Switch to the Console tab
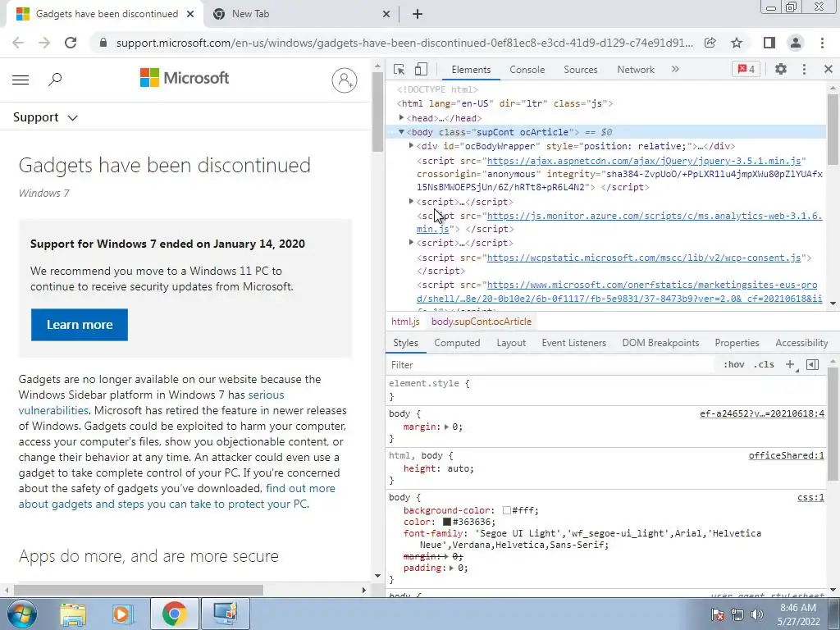Screen dimensions: 840x630 (527, 70)
